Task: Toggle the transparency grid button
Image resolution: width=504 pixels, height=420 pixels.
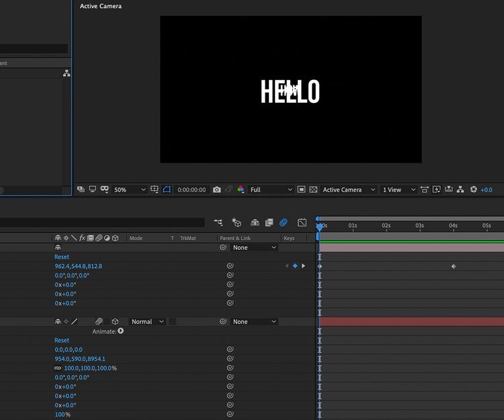Action: [313, 190]
